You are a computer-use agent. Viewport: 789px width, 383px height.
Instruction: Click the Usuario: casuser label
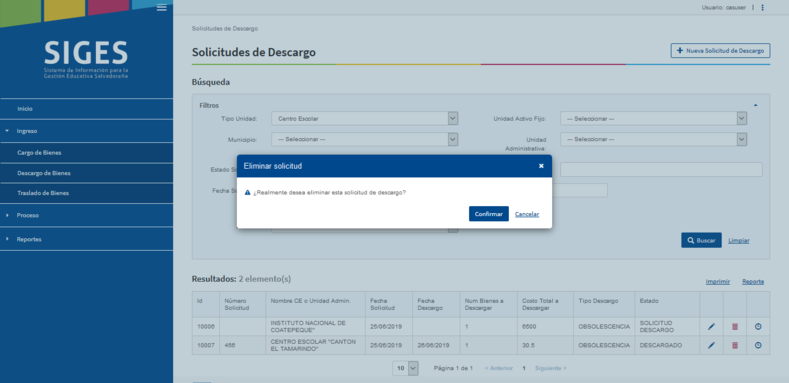tap(724, 8)
